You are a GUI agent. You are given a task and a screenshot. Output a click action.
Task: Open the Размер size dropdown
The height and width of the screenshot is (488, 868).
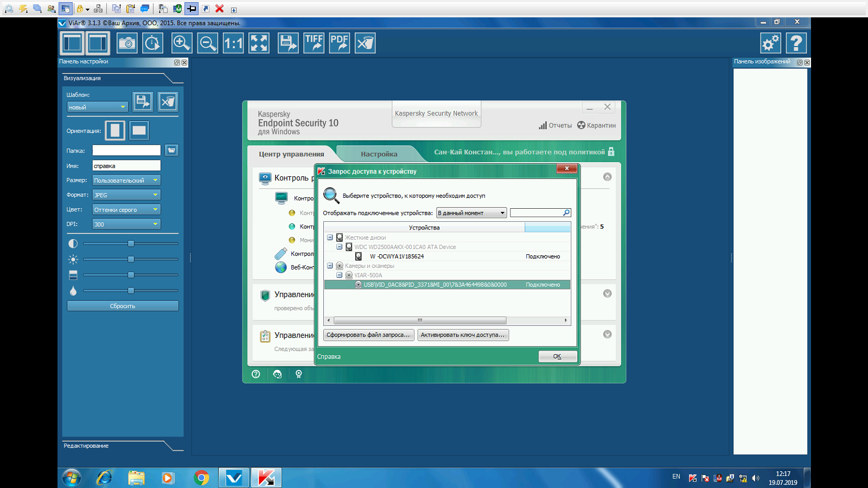[x=126, y=180]
